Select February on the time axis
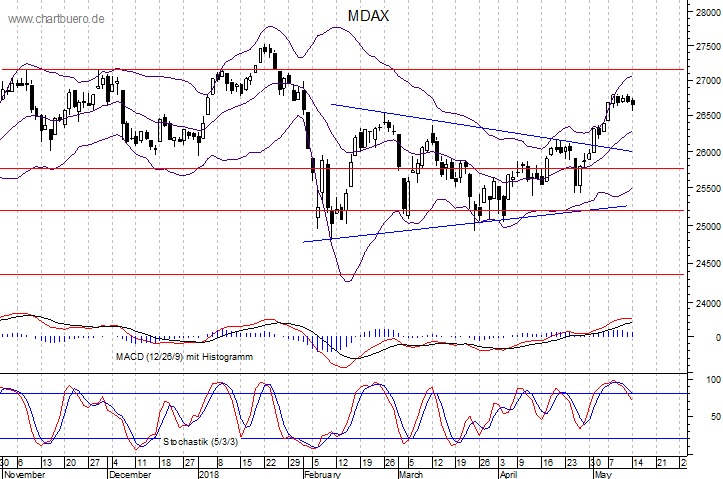 322,473
